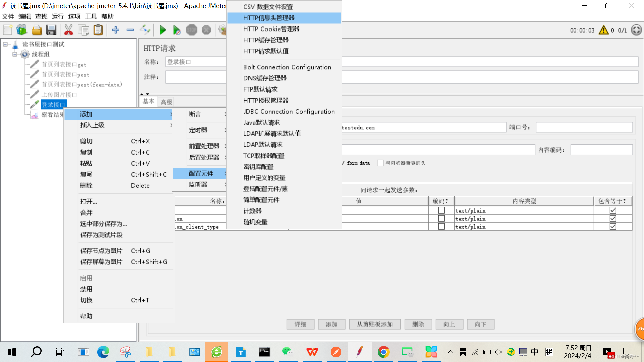Start the test with green play icon
644x362 pixels.
[x=163, y=30]
